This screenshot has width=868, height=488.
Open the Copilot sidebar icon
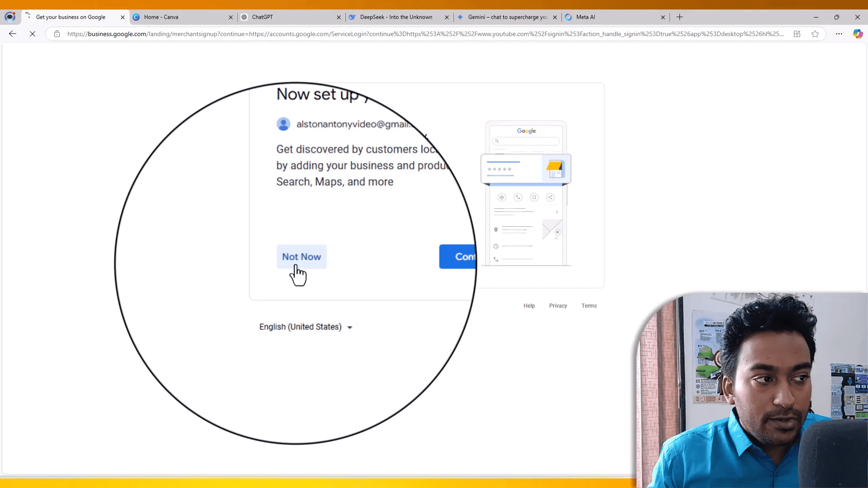point(858,34)
